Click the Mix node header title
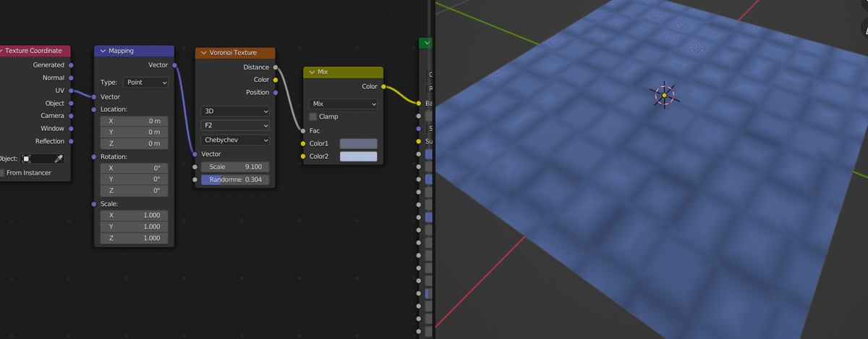The width and height of the screenshot is (868, 339). (x=323, y=72)
